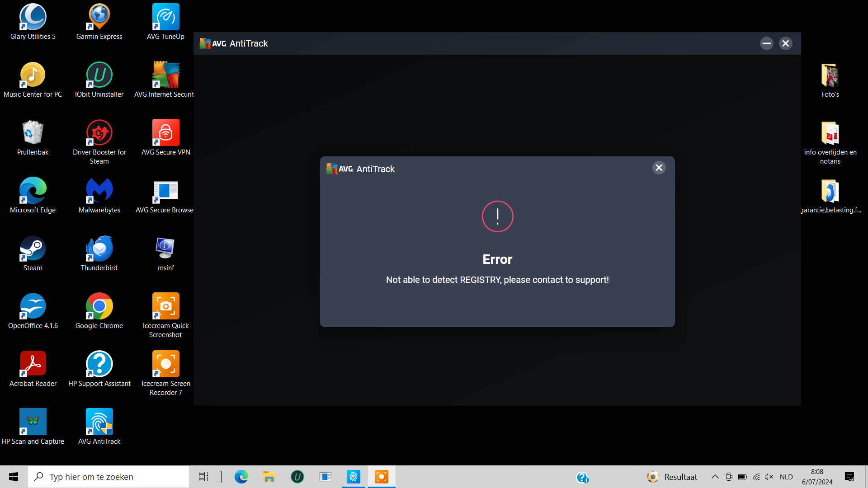
Task: Open the Wi-Fi network tray icon
Action: pos(756,477)
